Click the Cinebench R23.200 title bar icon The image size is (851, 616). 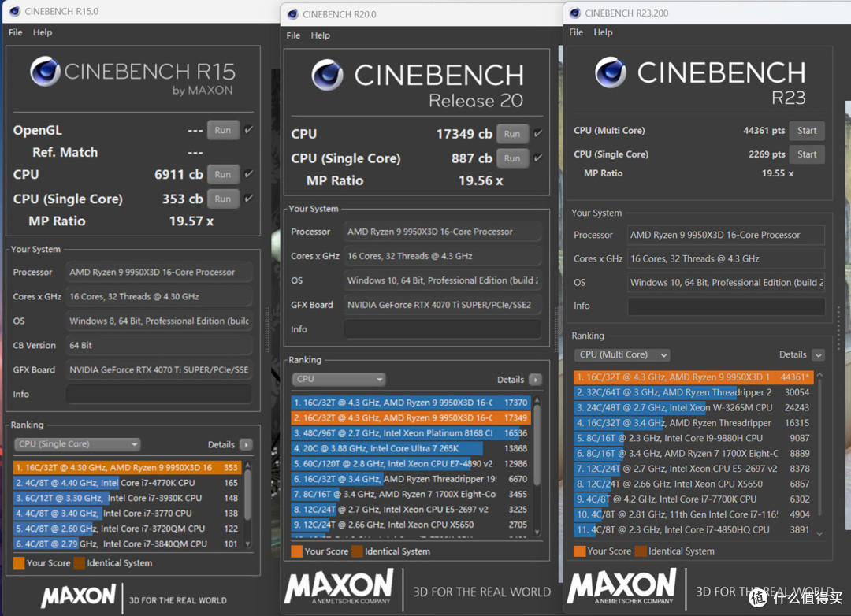point(574,13)
